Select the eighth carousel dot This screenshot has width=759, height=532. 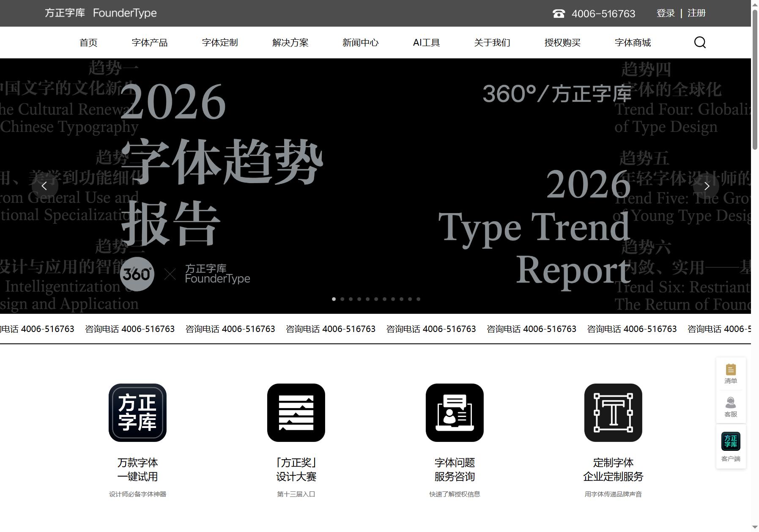pyautogui.click(x=393, y=299)
